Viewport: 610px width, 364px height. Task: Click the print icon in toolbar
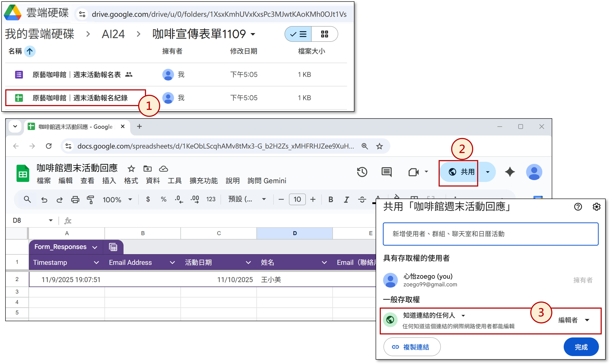[x=75, y=200]
